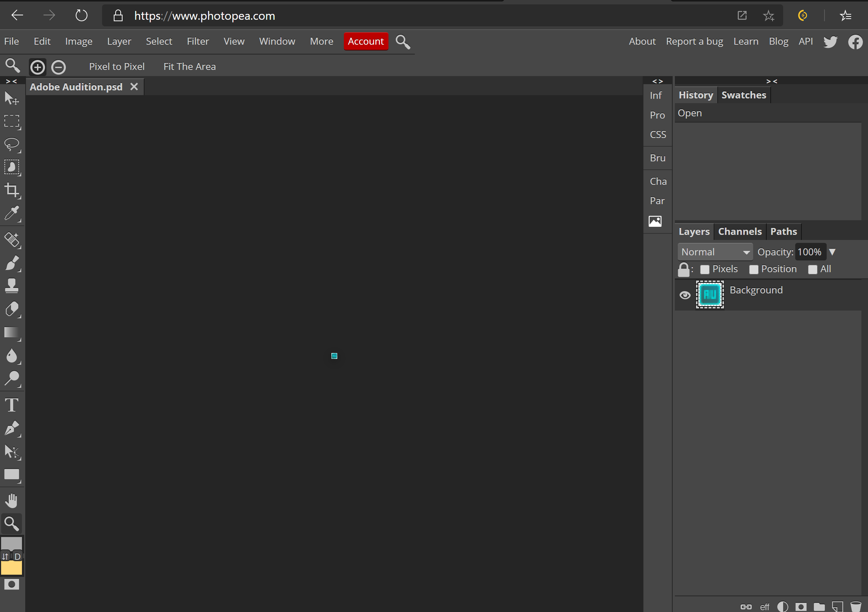This screenshot has height=612, width=868.
Task: Click the Background layer thumbnail
Action: [x=710, y=294]
